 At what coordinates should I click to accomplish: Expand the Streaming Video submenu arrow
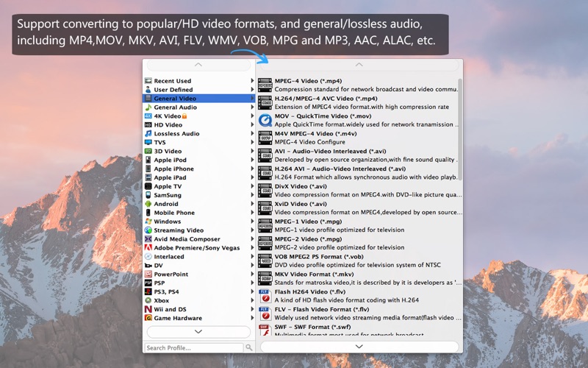(x=252, y=230)
